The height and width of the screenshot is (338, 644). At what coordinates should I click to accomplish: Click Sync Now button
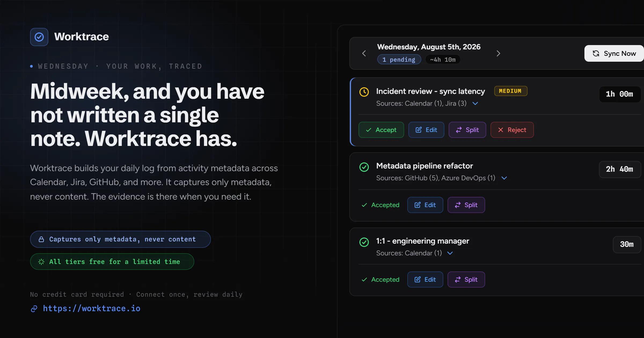(614, 53)
